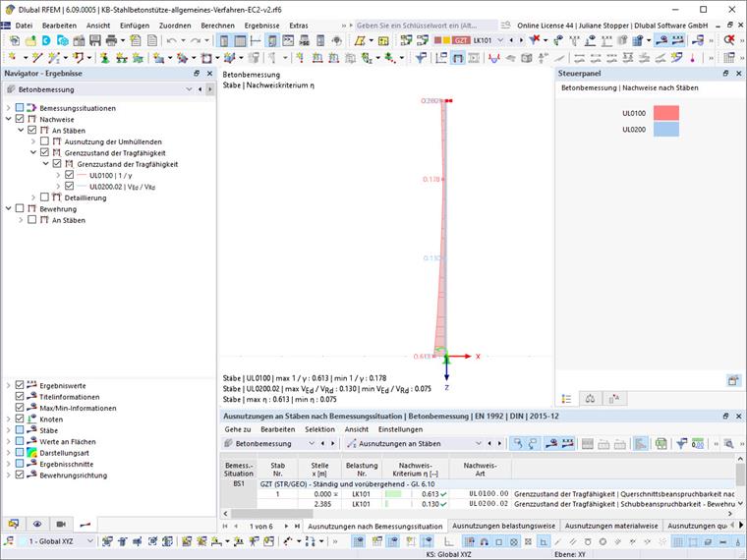Screen dimensions: 747x560
Task: Click the keyword search input field
Action: tap(425, 26)
